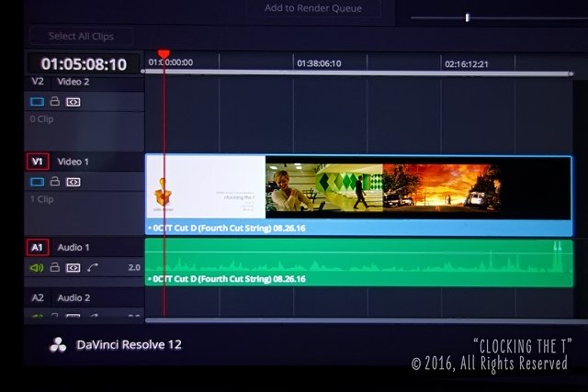Lock the Video 2 track
588x392 pixels.
pyautogui.click(x=55, y=102)
